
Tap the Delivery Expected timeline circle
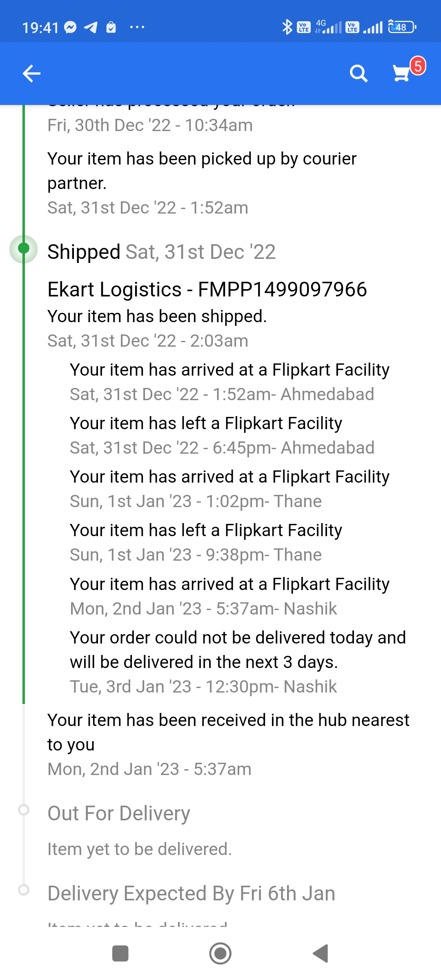24,889
